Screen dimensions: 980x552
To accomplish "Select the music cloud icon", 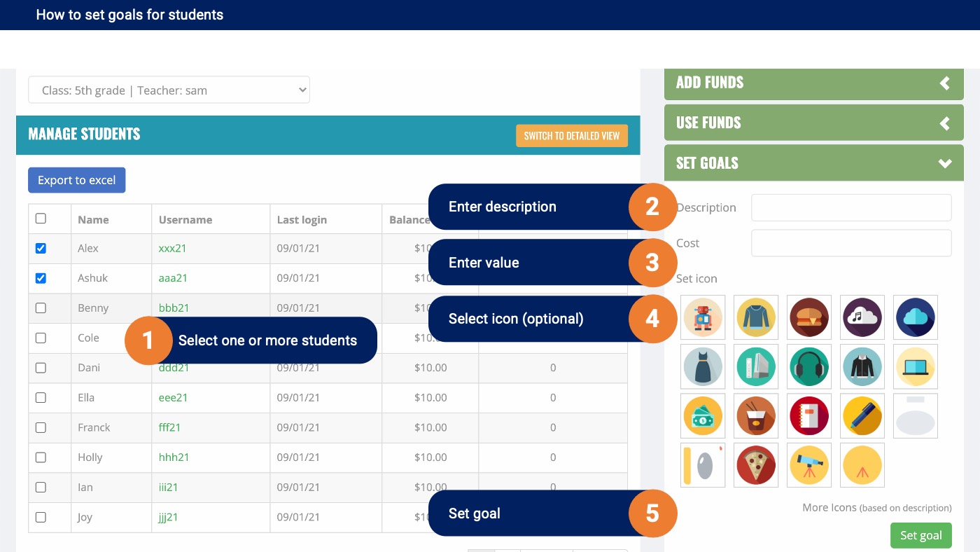I will [x=862, y=317].
